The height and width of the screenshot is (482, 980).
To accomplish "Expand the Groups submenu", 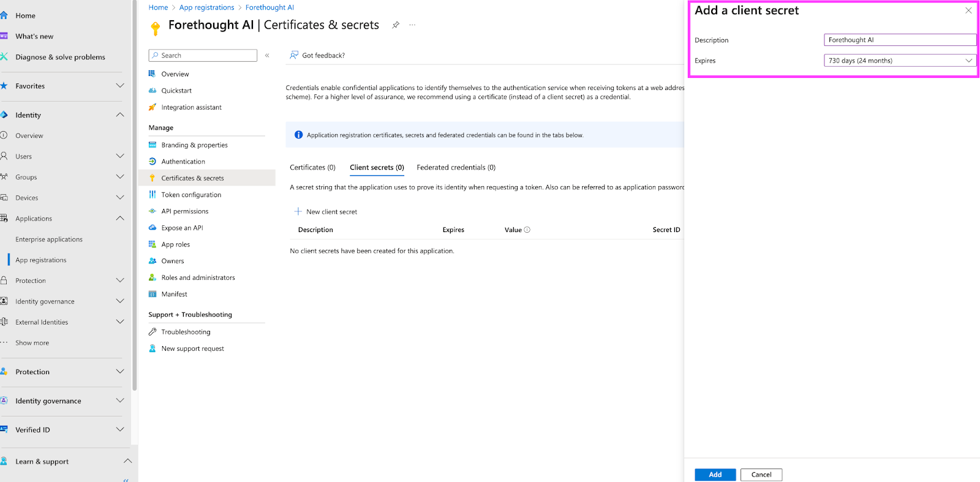I will pos(120,177).
